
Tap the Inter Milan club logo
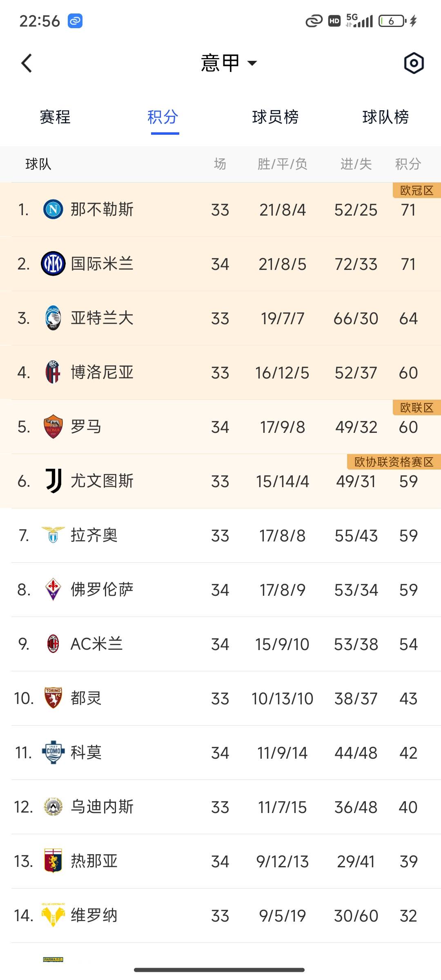click(x=53, y=264)
